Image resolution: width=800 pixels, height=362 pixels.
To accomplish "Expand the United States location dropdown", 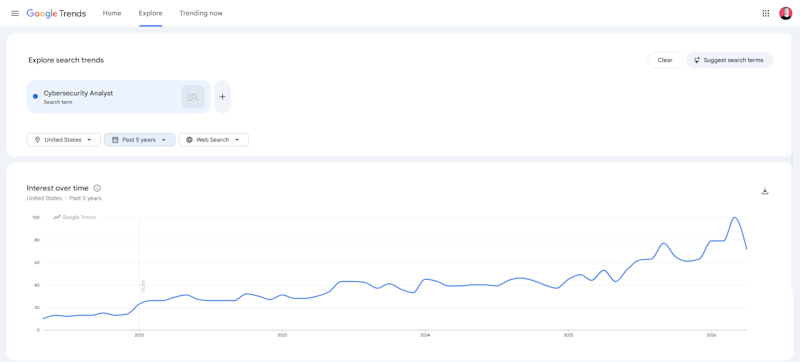I will [x=64, y=140].
